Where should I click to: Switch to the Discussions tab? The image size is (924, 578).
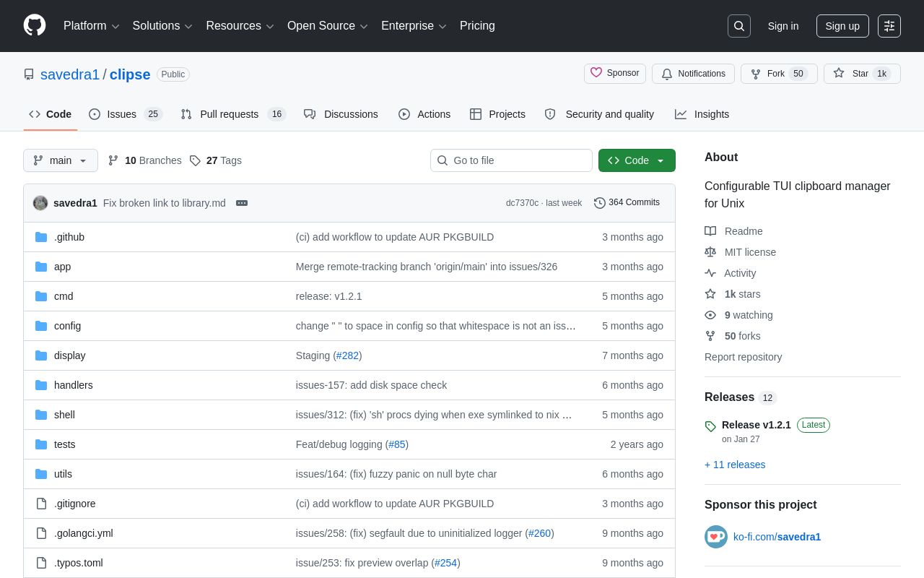coord(341,114)
